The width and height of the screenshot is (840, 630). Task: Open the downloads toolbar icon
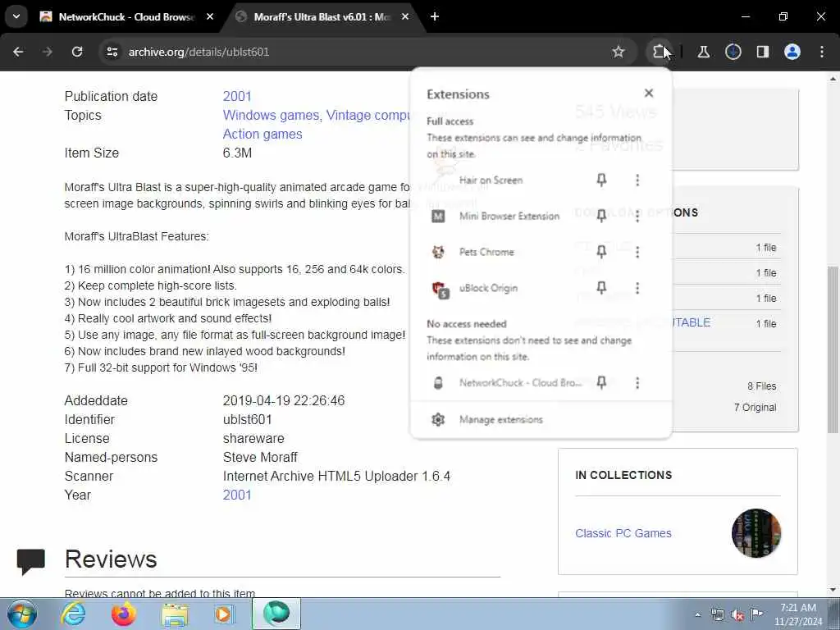coord(733,52)
